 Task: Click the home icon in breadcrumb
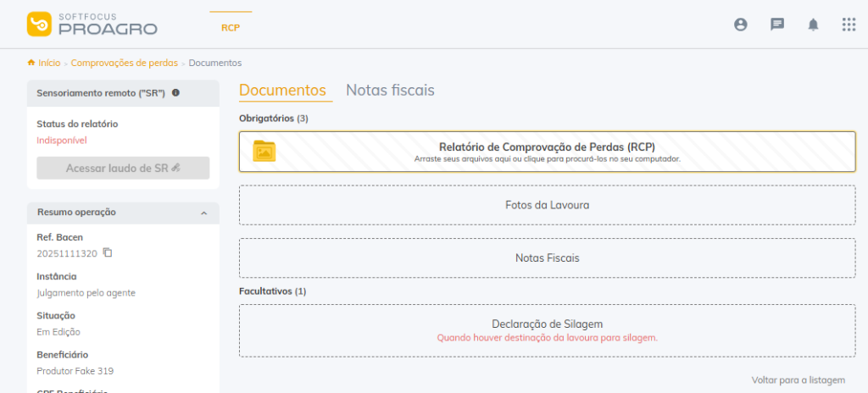(x=31, y=63)
